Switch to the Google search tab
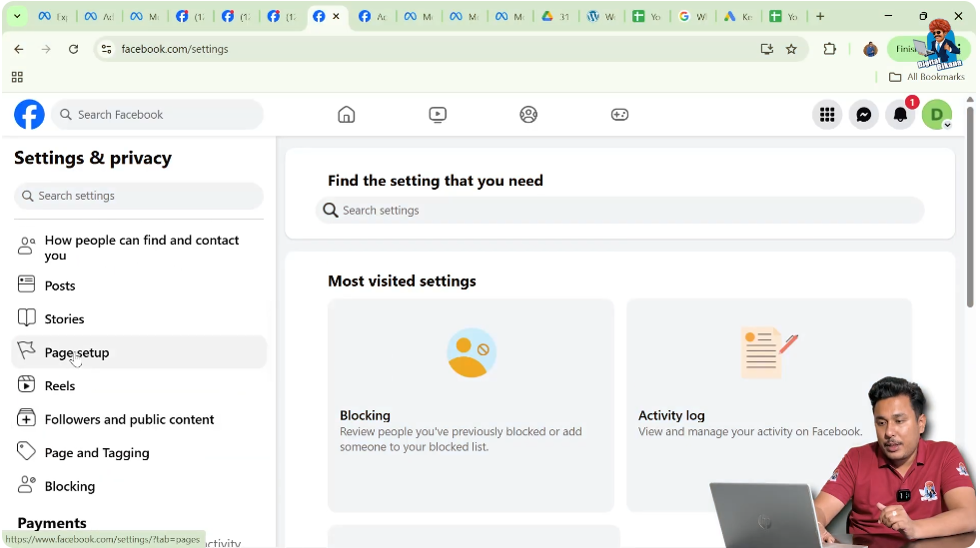Screen dimensions: 980x548 tap(692, 16)
